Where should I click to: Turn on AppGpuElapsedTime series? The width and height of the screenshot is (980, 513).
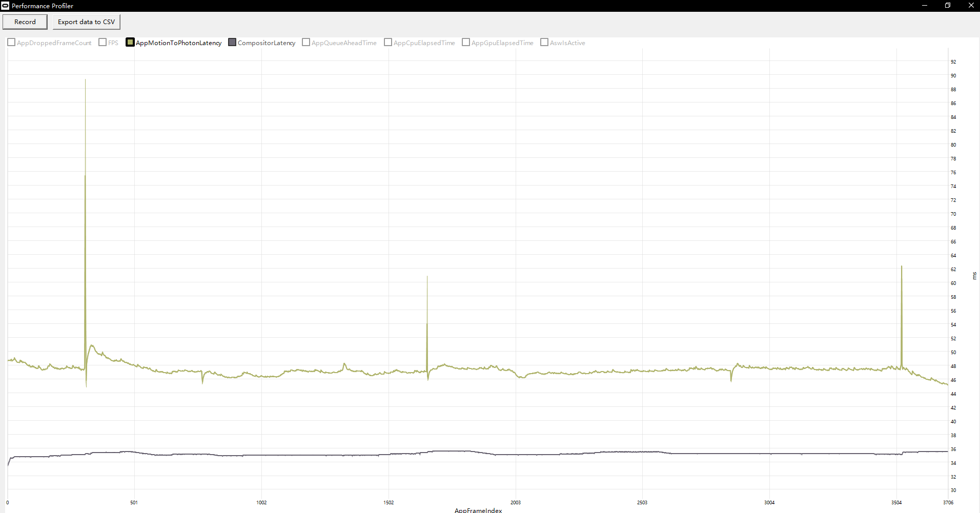pyautogui.click(x=466, y=43)
